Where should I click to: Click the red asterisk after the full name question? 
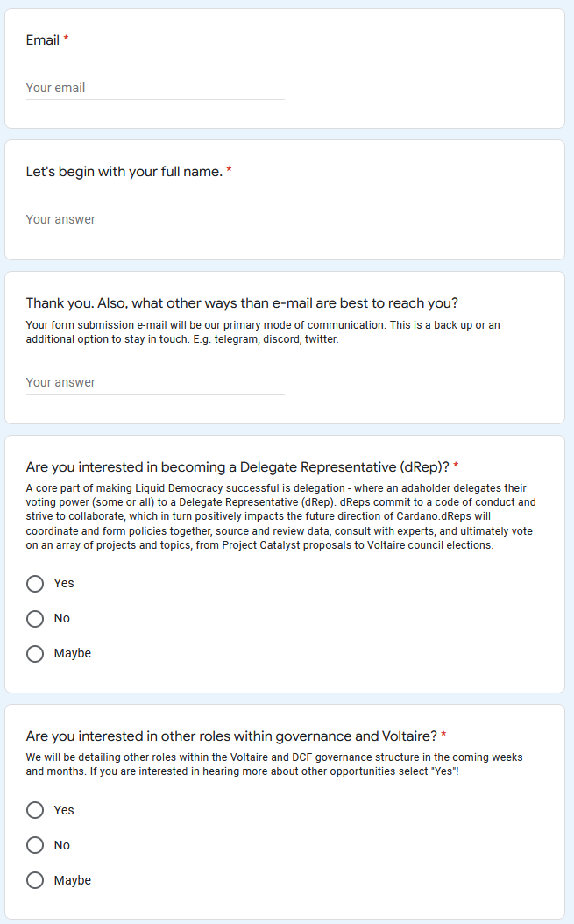(230, 170)
